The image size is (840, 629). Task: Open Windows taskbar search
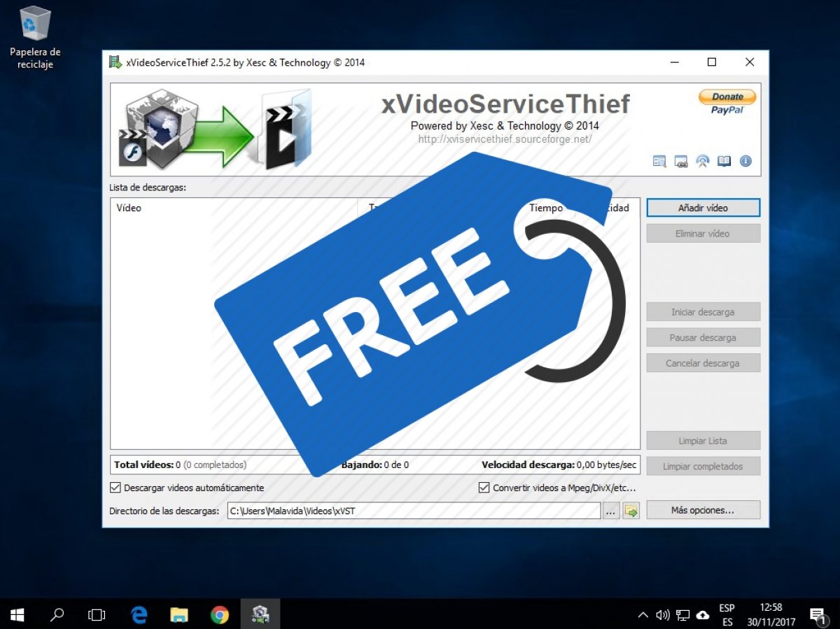click(x=57, y=614)
